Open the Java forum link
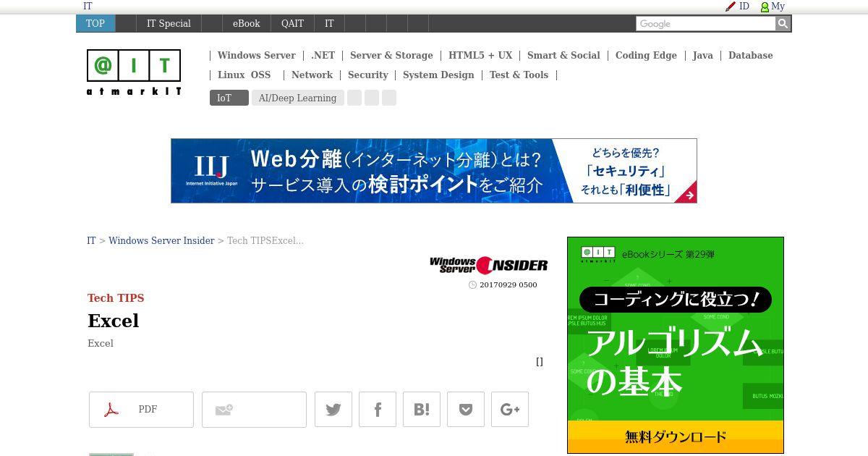868x456 pixels. click(x=702, y=55)
